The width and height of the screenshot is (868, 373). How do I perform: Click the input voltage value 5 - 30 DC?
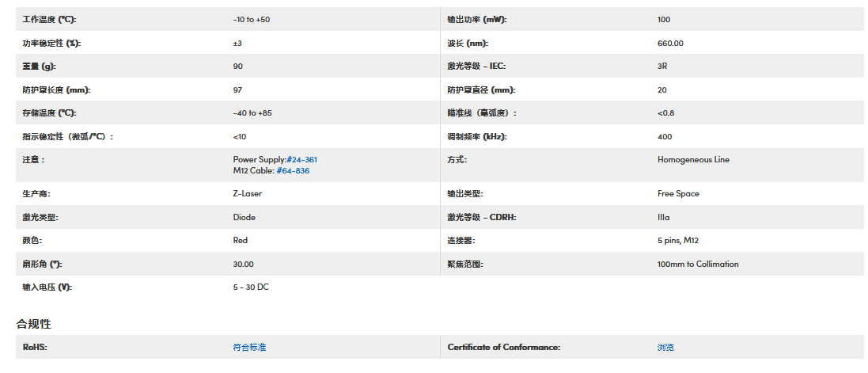coord(251,287)
